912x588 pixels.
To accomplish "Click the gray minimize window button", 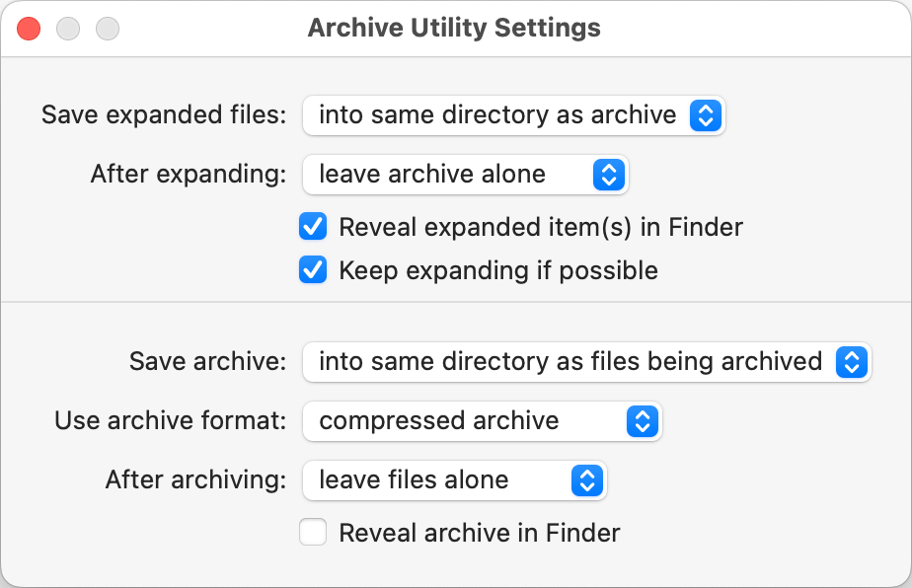I will point(68,29).
